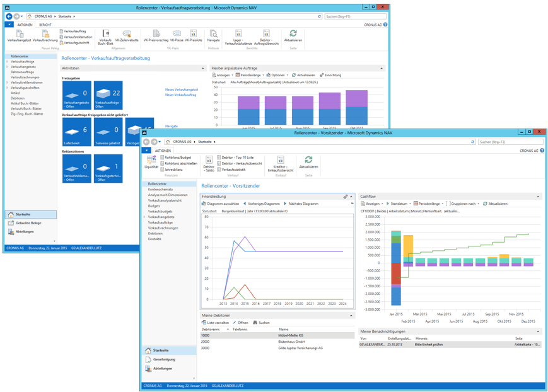
Task: Click Einrichtung in Flexibel anpassbare Aufträge
Action: pos(330,75)
